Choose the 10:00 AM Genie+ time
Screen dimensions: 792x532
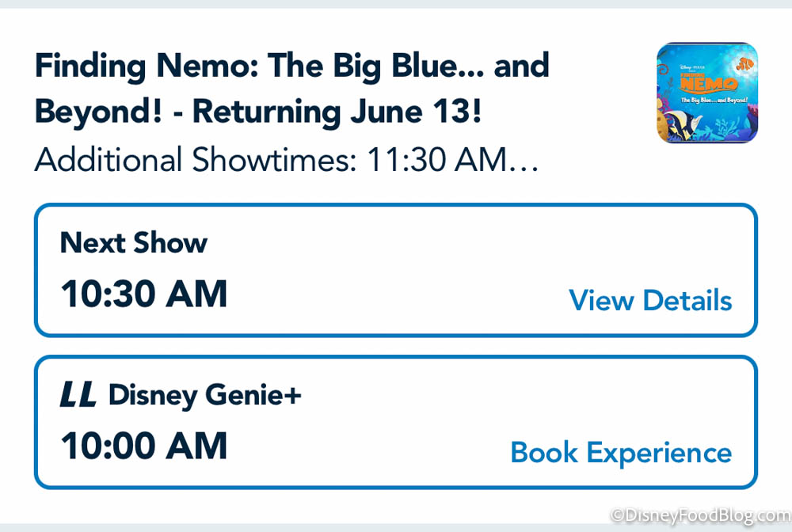(x=144, y=446)
